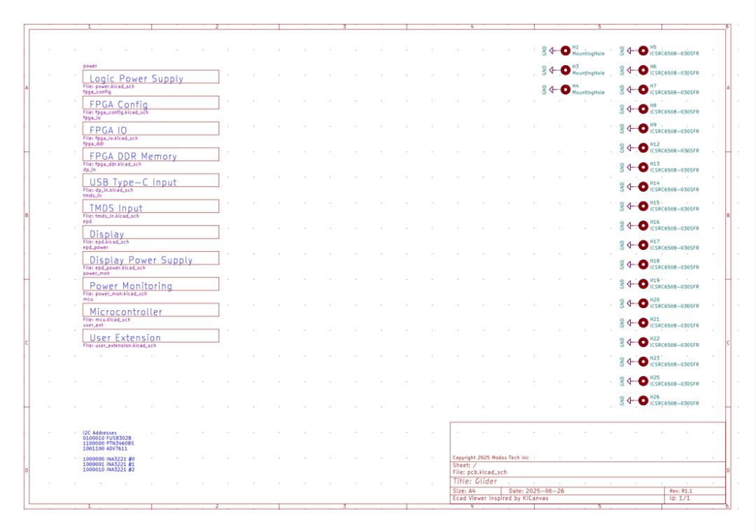Click the '1000000 INA3221 #0' address line
756x532 pixels.
point(108,458)
